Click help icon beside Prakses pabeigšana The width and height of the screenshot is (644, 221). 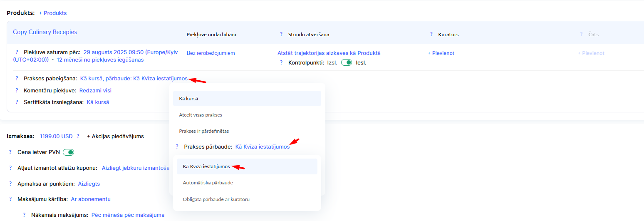point(17,78)
